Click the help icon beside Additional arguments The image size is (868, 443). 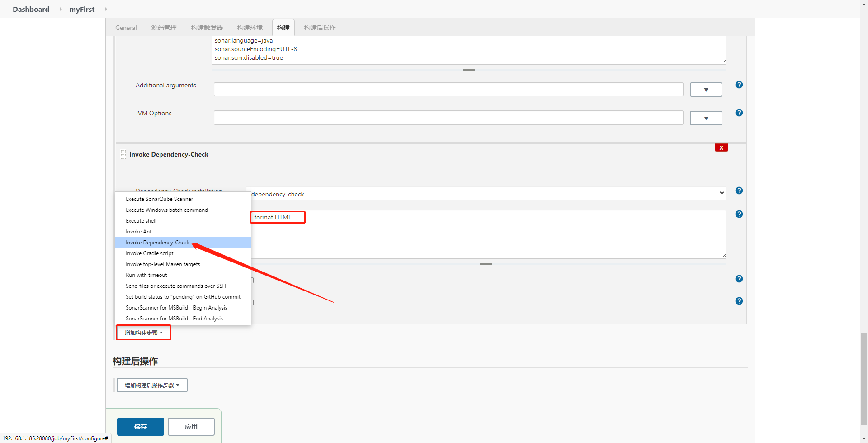tap(739, 85)
